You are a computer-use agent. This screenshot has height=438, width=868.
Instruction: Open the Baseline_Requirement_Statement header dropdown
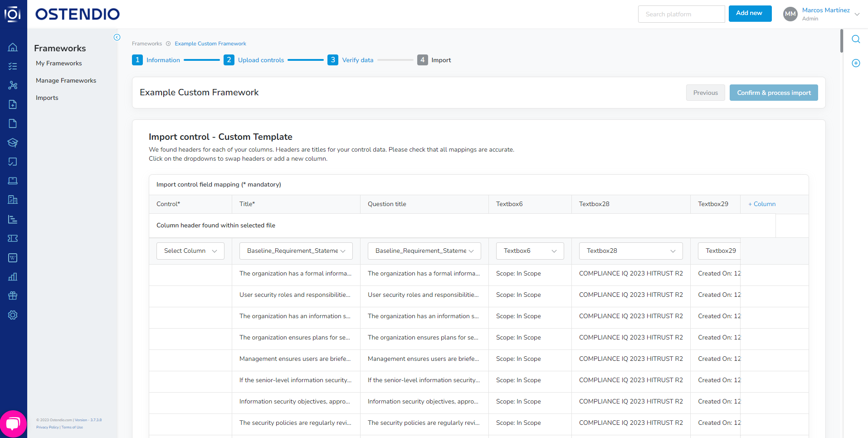[x=295, y=251]
